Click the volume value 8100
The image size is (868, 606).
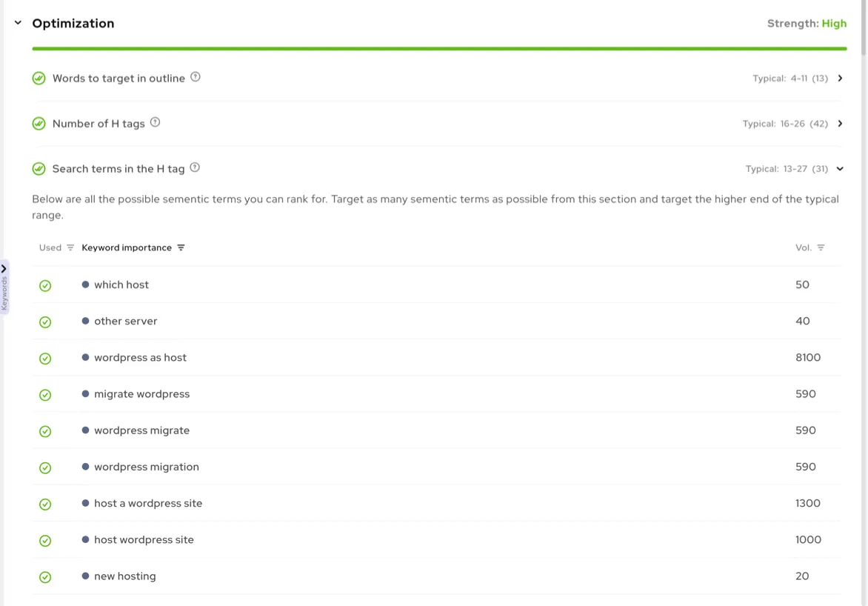pyautogui.click(x=807, y=357)
